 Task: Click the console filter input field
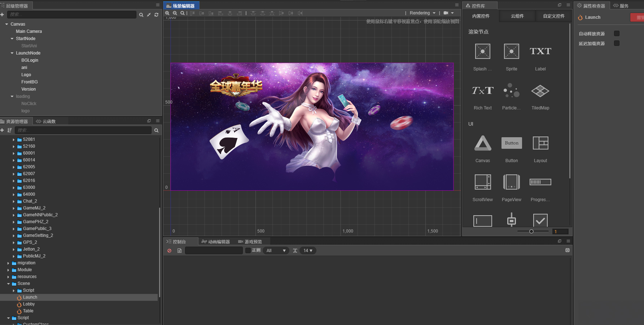click(x=214, y=250)
